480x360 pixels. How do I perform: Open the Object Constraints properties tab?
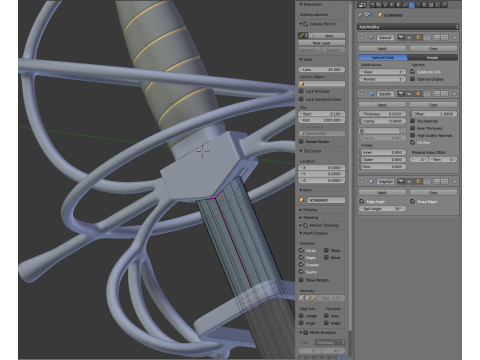[x=405, y=5]
